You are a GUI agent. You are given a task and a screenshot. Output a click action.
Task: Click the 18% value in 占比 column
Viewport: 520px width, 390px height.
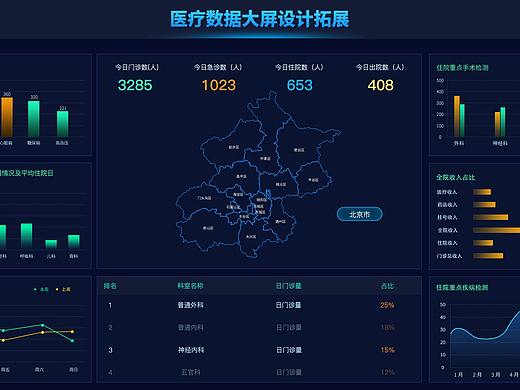coord(387,328)
